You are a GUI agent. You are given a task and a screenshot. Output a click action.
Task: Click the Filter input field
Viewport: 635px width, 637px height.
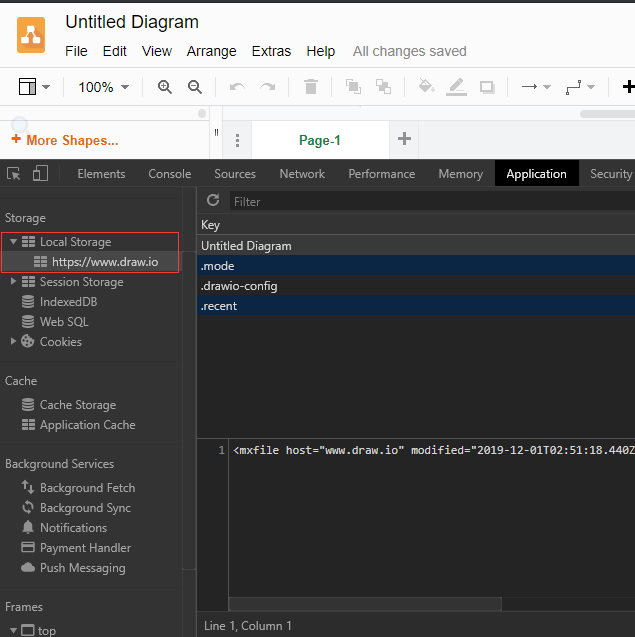(432, 201)
